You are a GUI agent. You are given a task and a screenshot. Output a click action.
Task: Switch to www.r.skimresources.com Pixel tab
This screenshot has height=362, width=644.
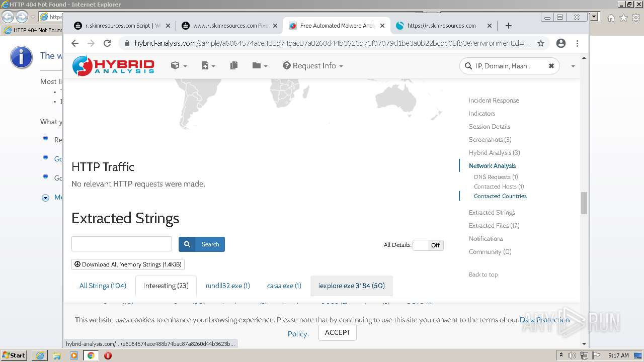224,26
